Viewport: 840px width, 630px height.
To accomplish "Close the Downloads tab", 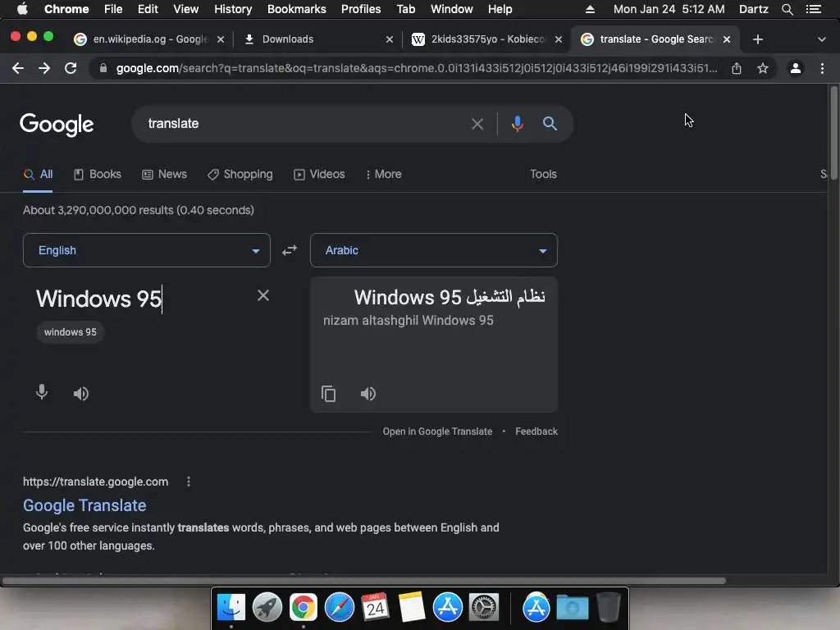I will pos(390,39).
